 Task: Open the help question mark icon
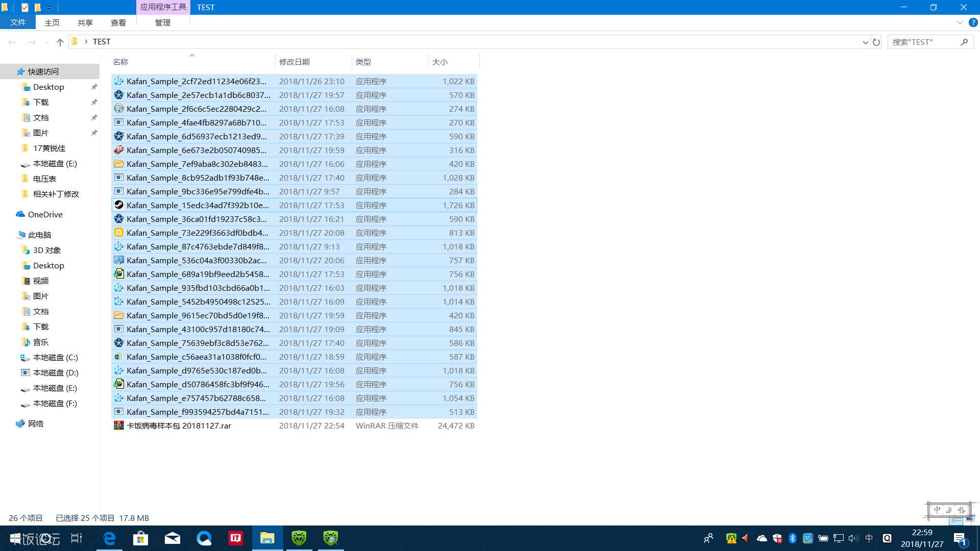point(973,22)
